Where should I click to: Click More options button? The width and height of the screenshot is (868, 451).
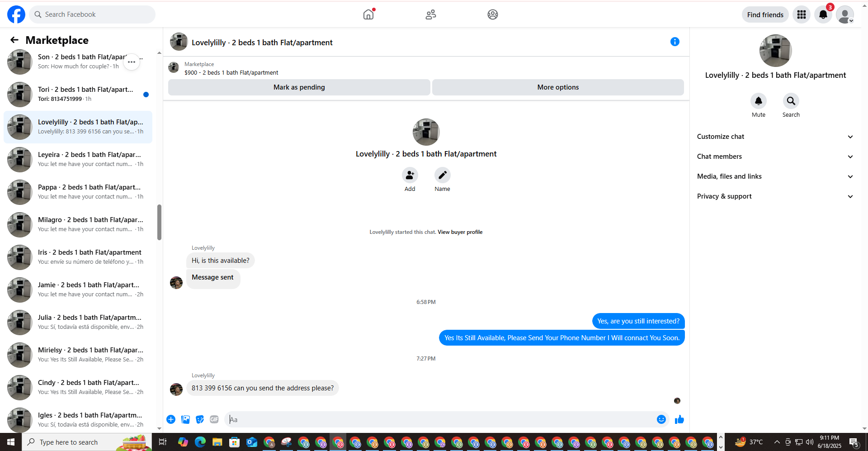coord(558,87)
